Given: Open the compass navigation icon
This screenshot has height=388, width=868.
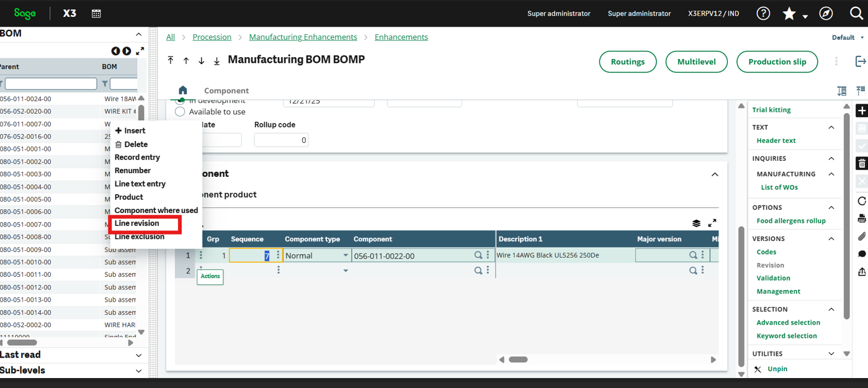Looking at the screenshot, I should coord(825,13).
